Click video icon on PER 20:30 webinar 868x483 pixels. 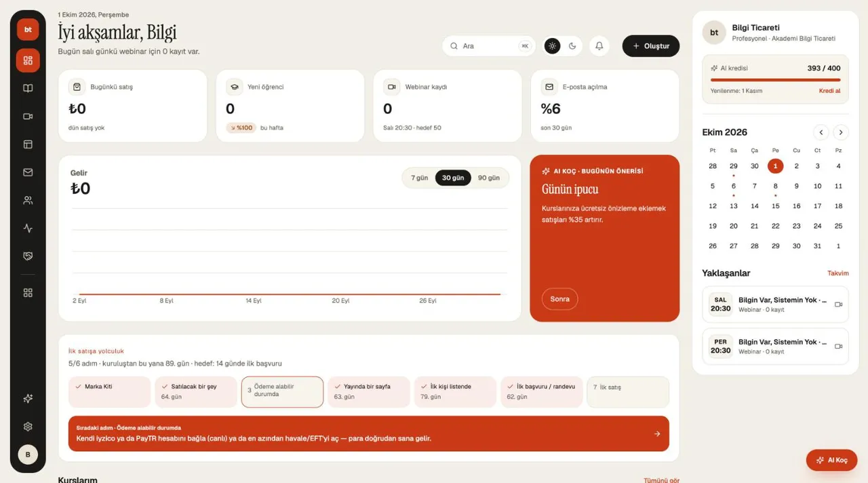tap(838, 347)
